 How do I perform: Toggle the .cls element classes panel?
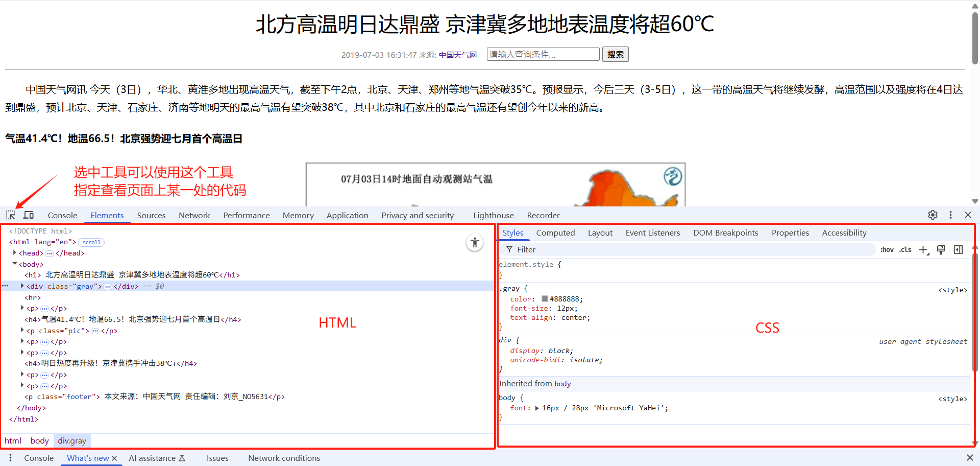click(x=905, y=250)
